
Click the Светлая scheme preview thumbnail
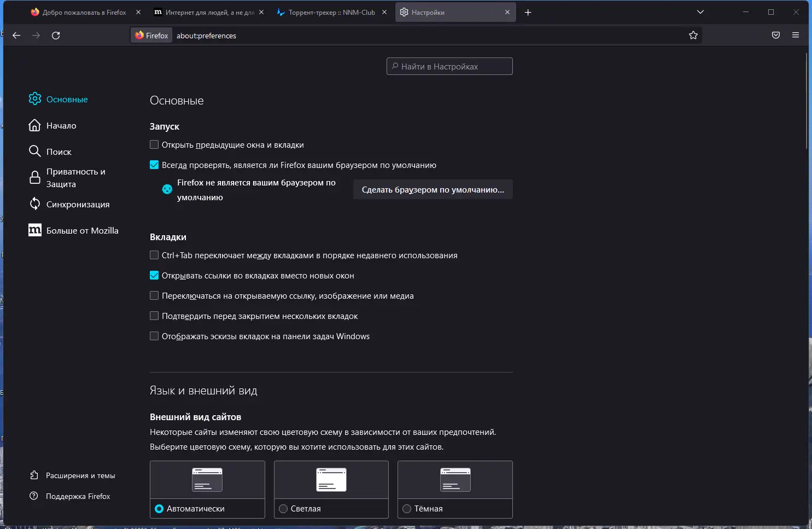331,480
